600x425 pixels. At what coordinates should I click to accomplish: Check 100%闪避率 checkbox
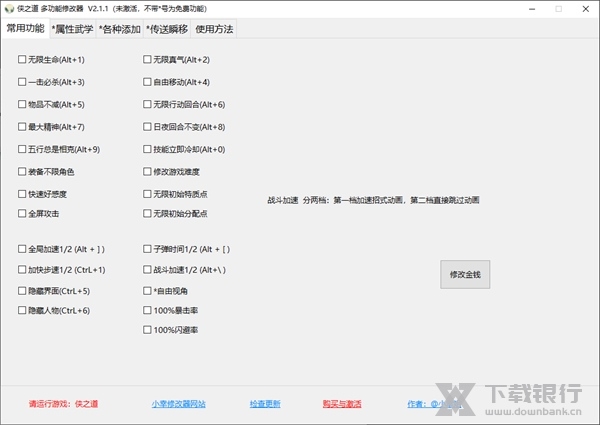tap(171, 330)
